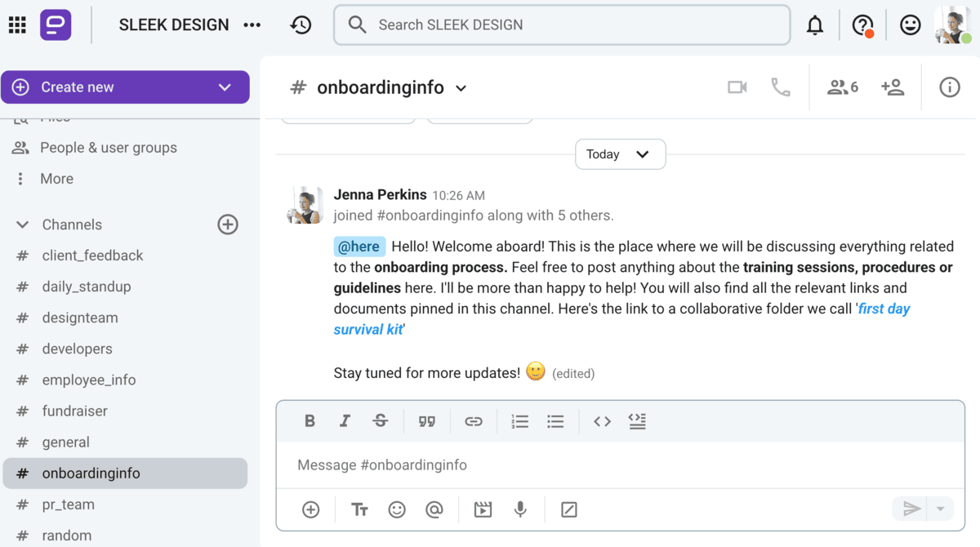Switch to the daily_standup channel
Image resolution: width=980 pixels, height=547 pixels.
click(87, 287)
